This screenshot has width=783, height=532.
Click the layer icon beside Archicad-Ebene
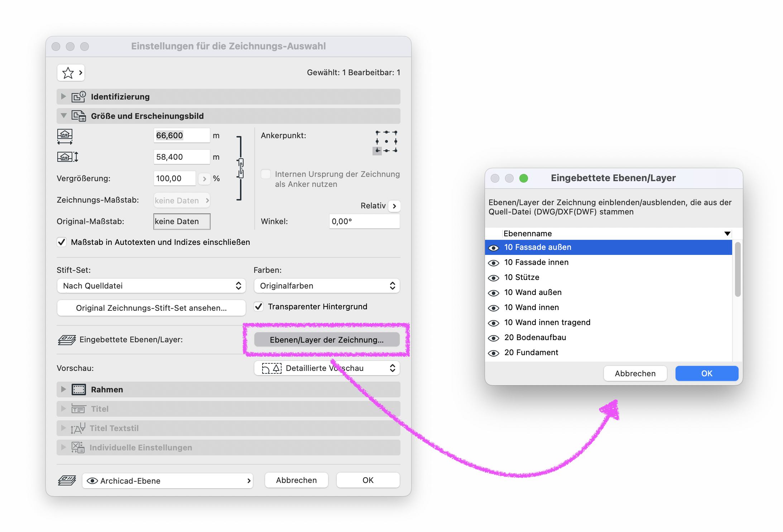coord(67,480)
